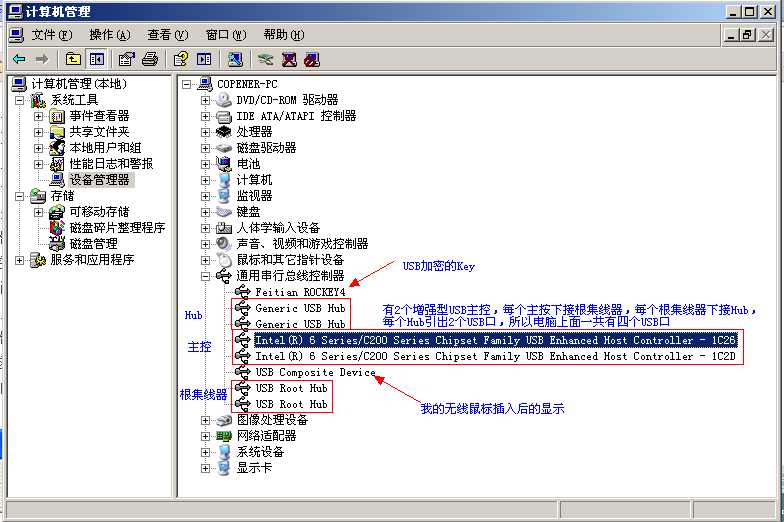This screenshot has width=784, height=522.
Task: Click the Print toolbar icon
Action: 150,60
